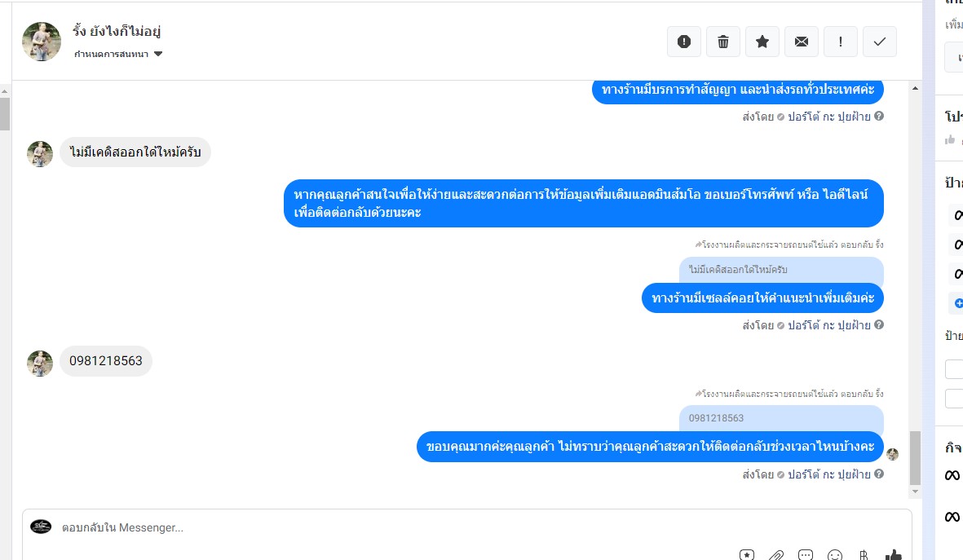The height and width of the screenshot is (560, 963).
Task: Add label with blue plus icon on right panel
Action: click(x=958, y=303)
